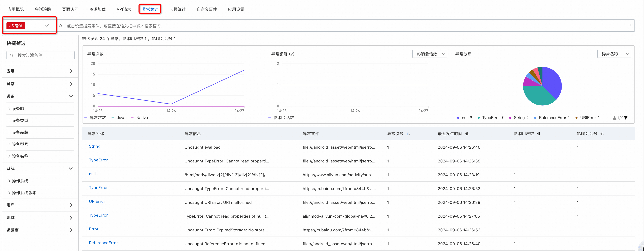This screenshot has width=644, height=251.
Task: Open the ReferenceError exception link
Action: coord(103,243)
